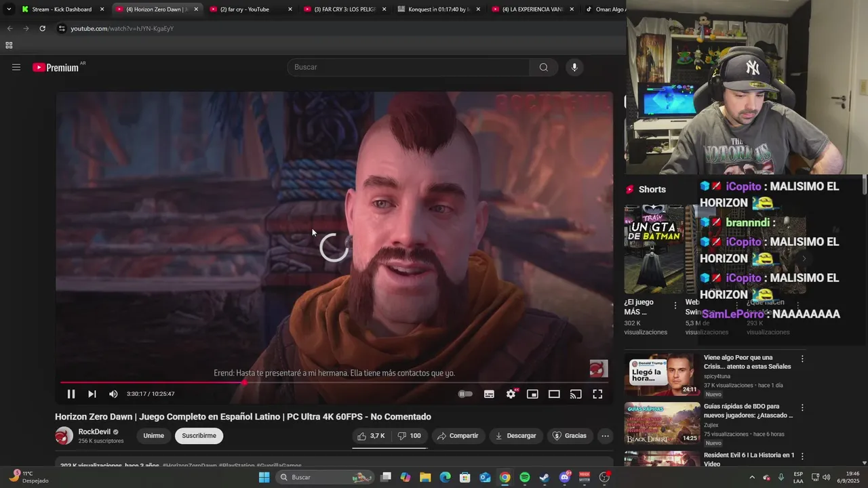Viewport: 868px width, 488px height.
Task: Focus the Buscar search field on YouTube
Action: click(409, 67)
